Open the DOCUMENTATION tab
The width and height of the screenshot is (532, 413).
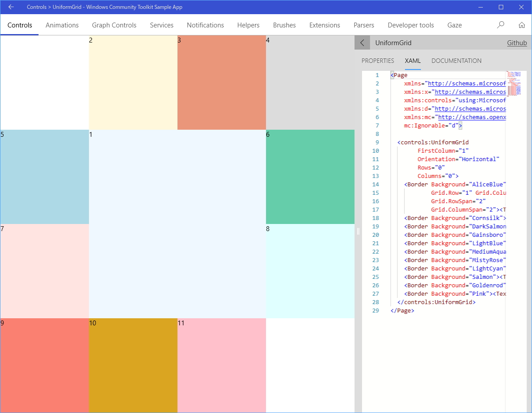click(456, 61)
